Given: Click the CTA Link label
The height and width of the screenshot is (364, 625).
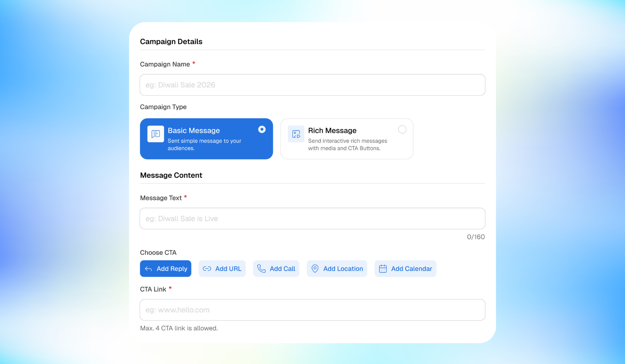Looking at the screenshot, I should click(153, 289).
